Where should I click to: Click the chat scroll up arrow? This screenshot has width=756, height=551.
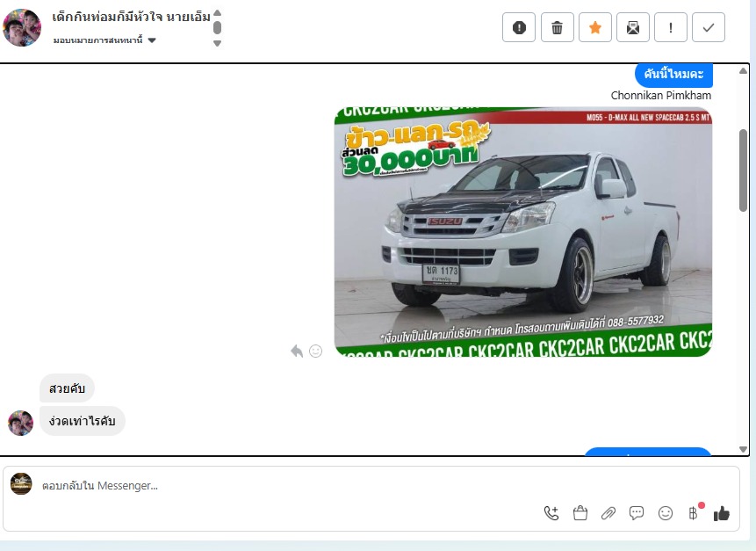(x=743, y=71)
